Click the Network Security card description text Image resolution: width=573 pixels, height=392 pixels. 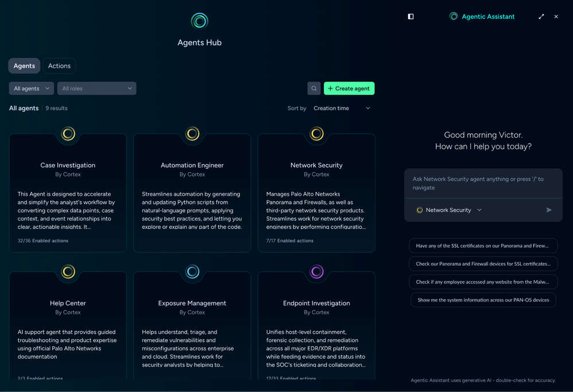(316, 211)
